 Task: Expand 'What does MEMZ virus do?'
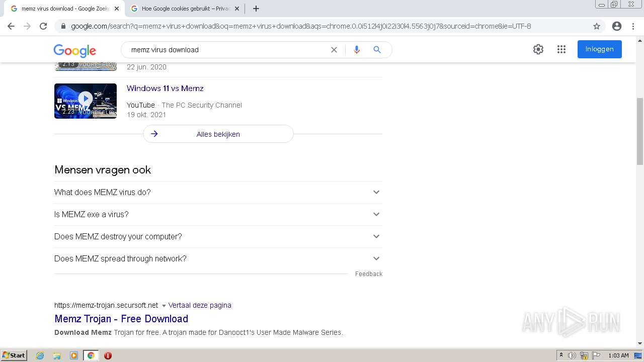pyautogui.click(x=218, y=192)
